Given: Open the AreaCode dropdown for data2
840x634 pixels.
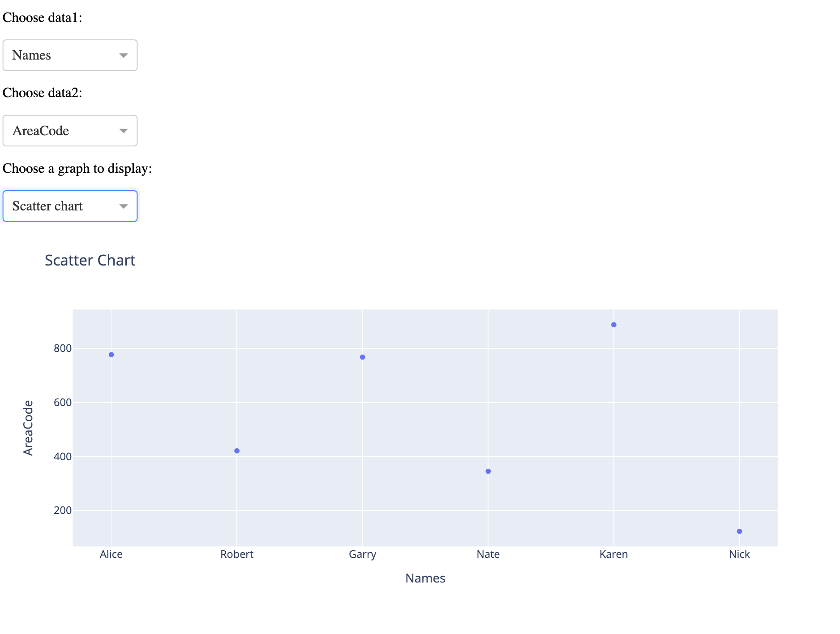Looking at the screenshot, I should [70, 131].
